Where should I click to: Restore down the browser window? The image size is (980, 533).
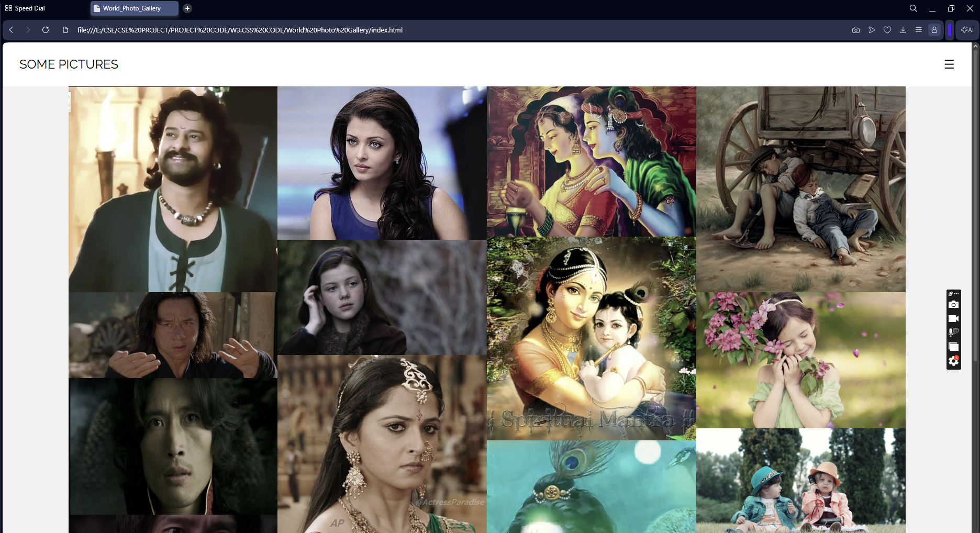pyautogui.click(x=951, y=8)
